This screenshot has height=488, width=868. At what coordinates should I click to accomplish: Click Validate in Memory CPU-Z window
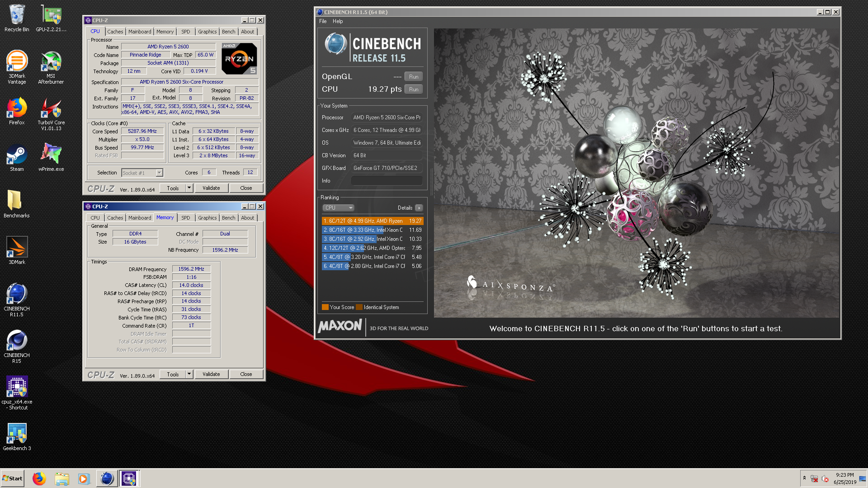coord(211,374)
